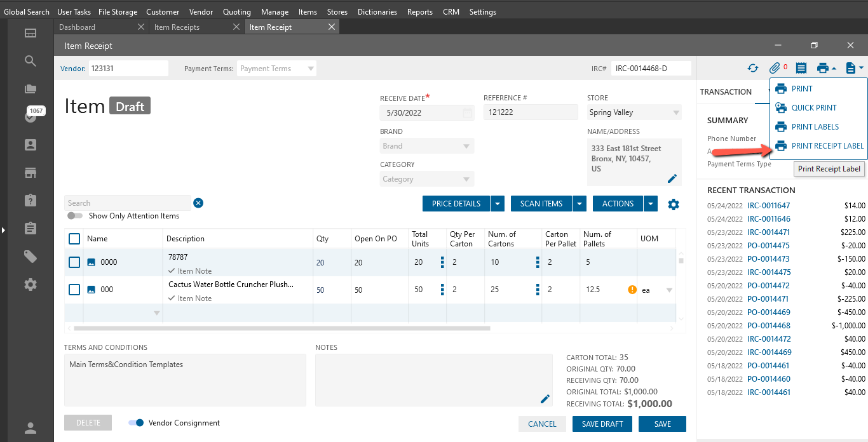Viewport: 868px width, 442px height.
Task: Expand the Payment Terms dropdown
Action: click(x=311, y=69)
